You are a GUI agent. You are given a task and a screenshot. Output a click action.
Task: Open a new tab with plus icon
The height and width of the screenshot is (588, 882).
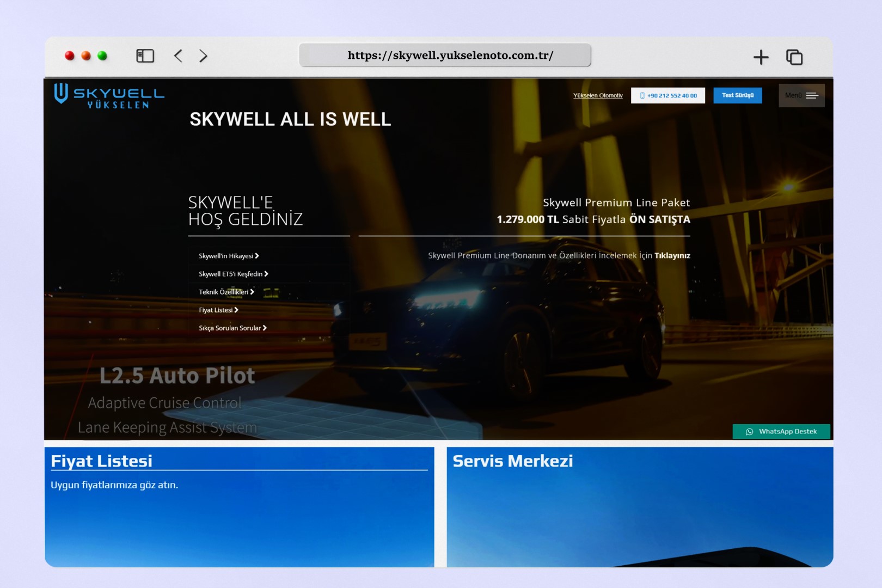[761, 57]
